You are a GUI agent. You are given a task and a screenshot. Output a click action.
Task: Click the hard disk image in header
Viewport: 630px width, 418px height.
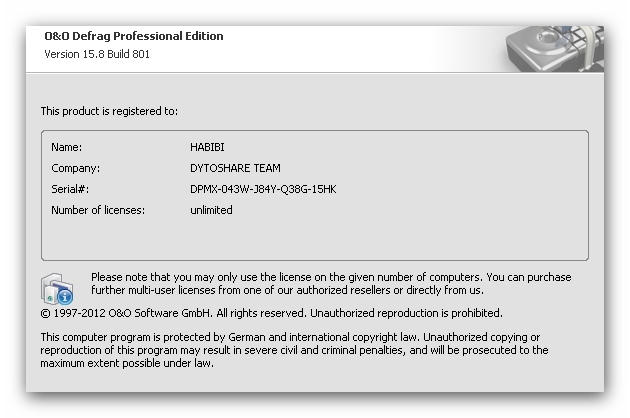pos(554,49)
